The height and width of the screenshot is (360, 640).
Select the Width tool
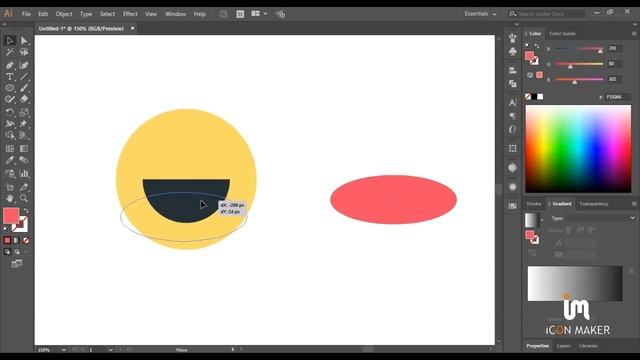(10, 124)
